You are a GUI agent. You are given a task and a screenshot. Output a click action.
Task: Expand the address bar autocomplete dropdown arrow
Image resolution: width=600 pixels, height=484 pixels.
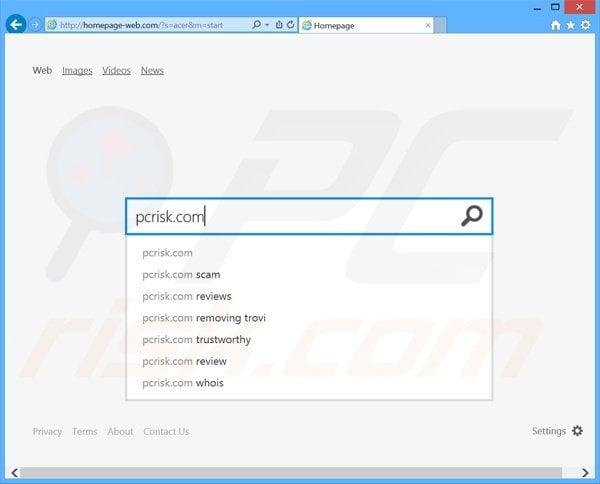point(267,25)
